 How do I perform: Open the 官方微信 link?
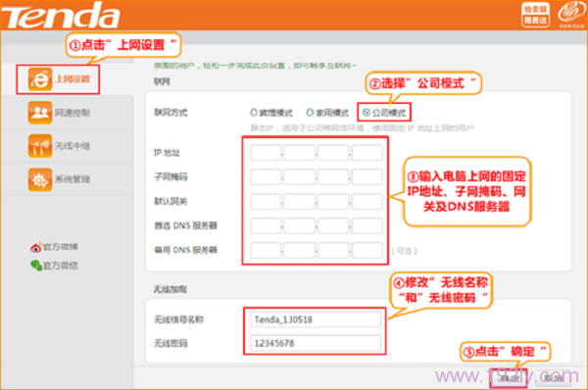point(61,266)
